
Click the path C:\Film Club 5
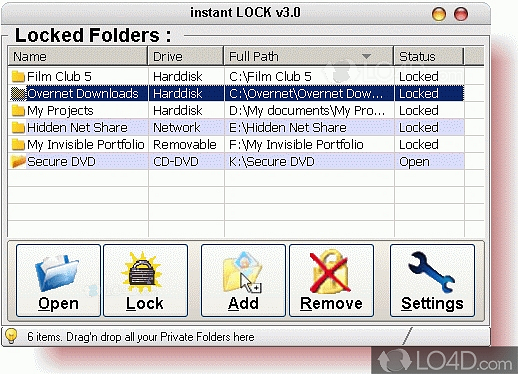[270, 76]
